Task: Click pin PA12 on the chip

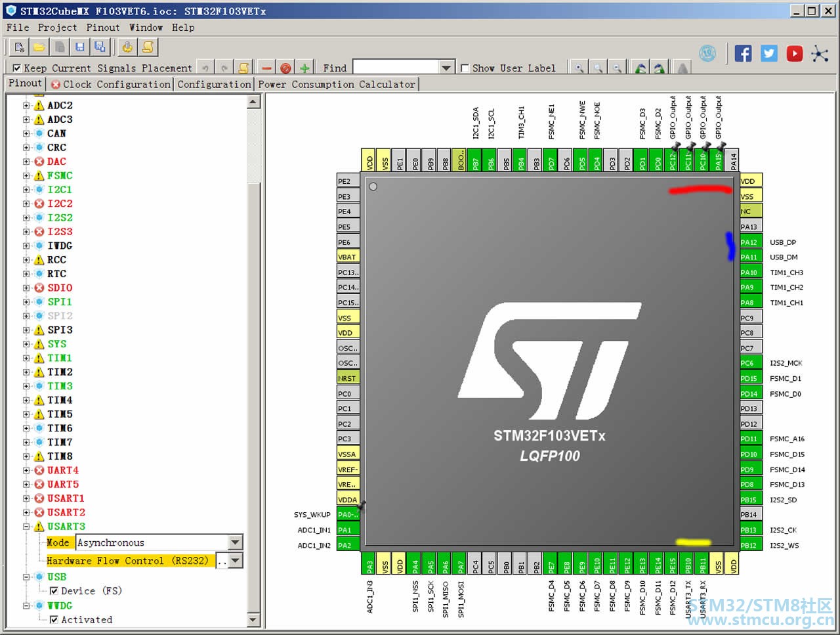Action: pyautogui.click(x=751, y=242)
